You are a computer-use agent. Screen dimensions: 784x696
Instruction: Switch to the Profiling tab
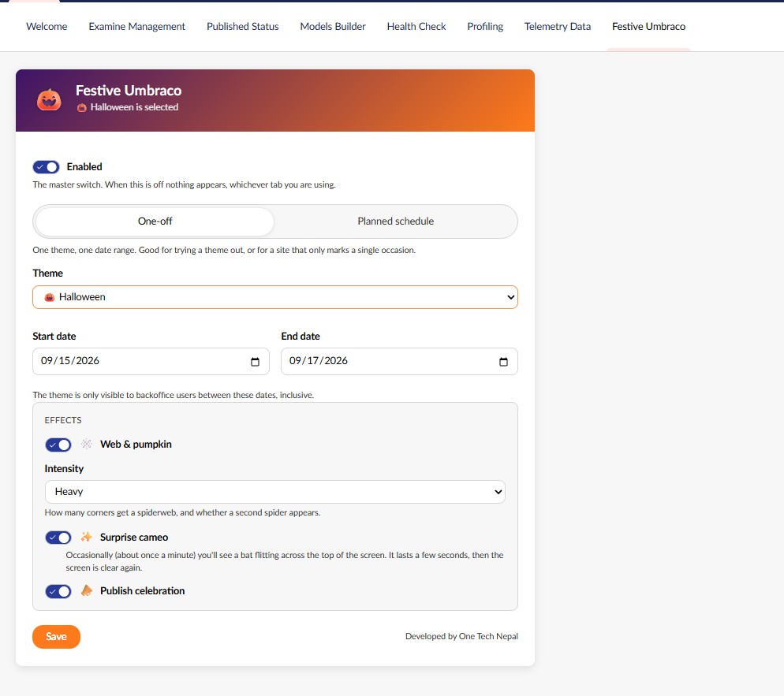click(x=485, y=27)
